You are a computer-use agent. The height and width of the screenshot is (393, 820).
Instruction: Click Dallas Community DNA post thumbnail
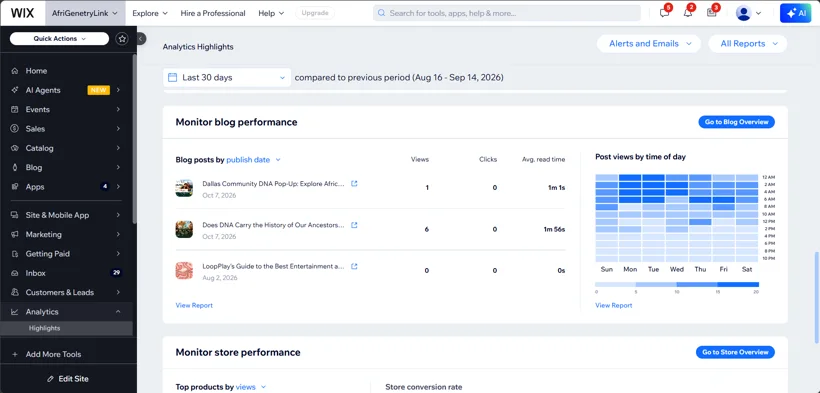pos(184,188)
